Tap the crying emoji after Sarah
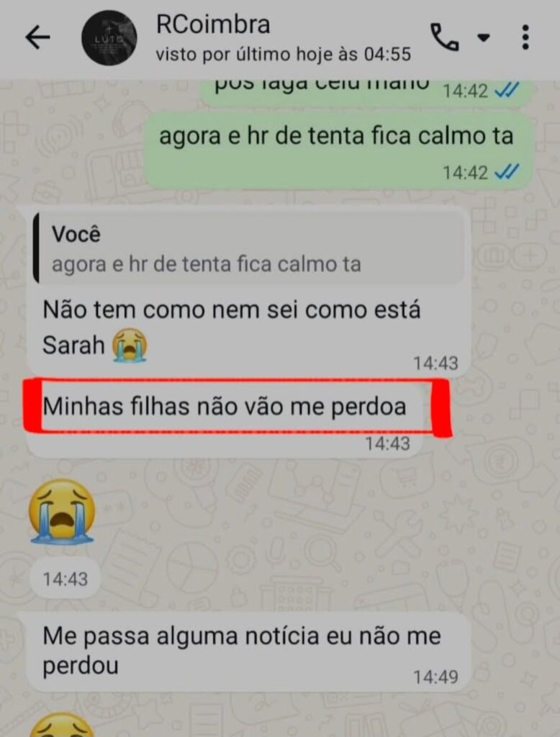 coord(130,345)
